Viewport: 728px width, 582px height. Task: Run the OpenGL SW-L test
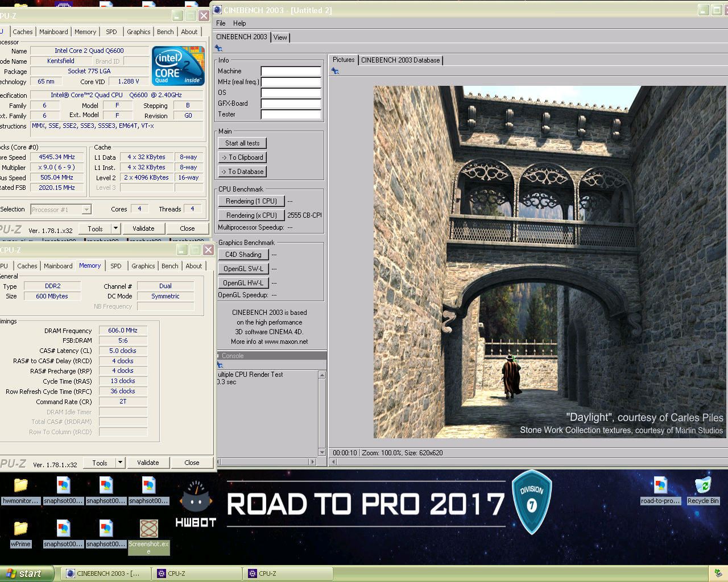pos(243,269)
